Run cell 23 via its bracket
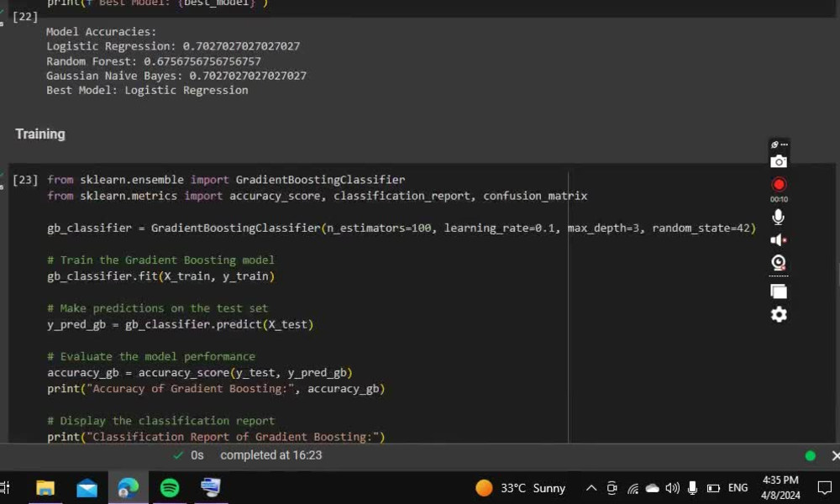Screen dimensions: 840x504 [25, 180]
